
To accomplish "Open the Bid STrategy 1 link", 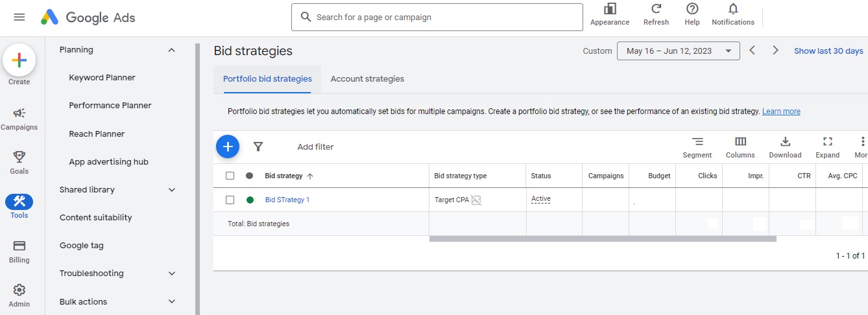I will [287, 200].
